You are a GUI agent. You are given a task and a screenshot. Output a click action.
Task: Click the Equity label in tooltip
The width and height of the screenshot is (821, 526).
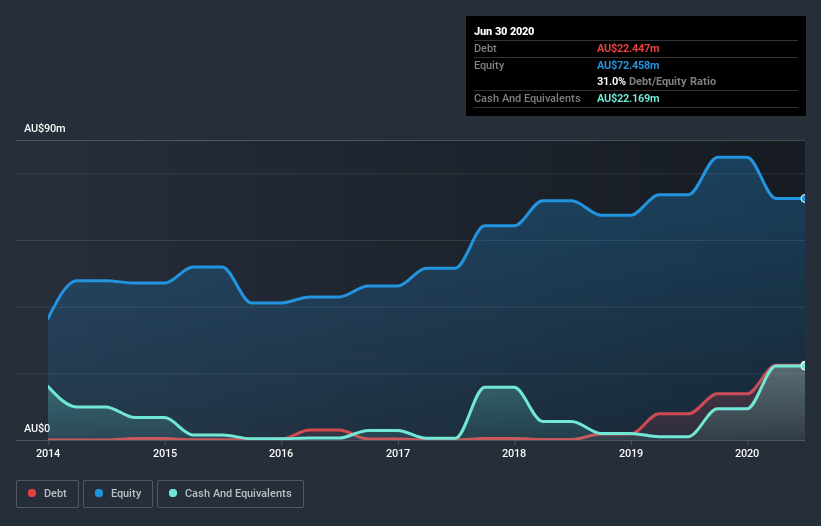(x=489, y=65)
